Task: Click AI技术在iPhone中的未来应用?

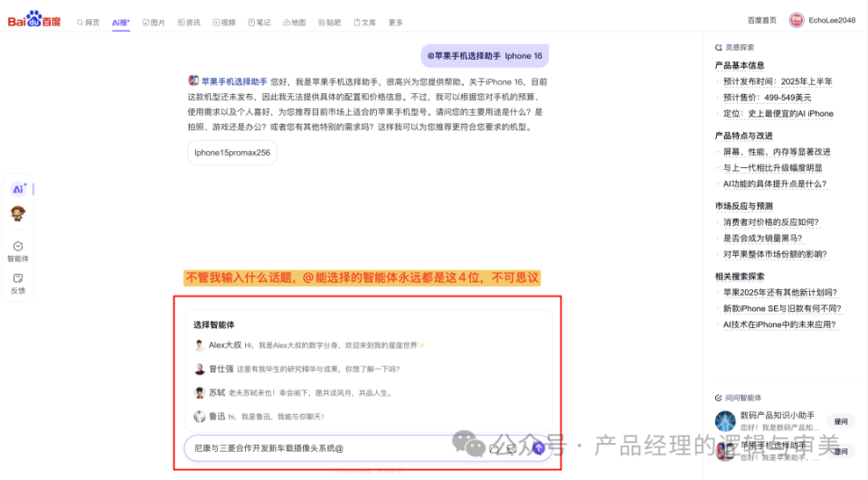Action: (x=778, y=325)
